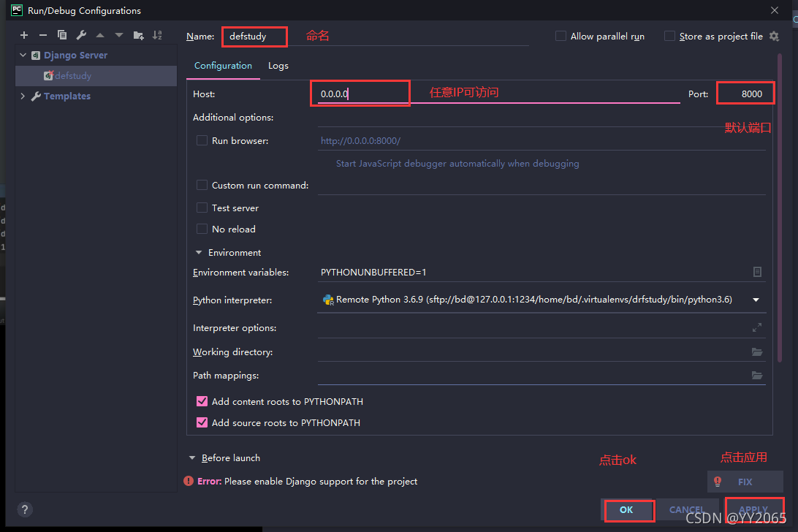Edit environment variables list icon
798x532 pixels.
tap(757, 272)
